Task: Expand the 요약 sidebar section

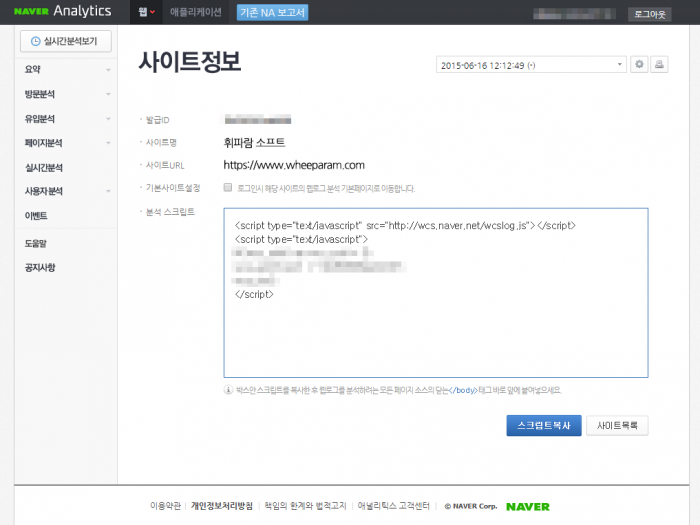Action: click(x=67, y=70)
